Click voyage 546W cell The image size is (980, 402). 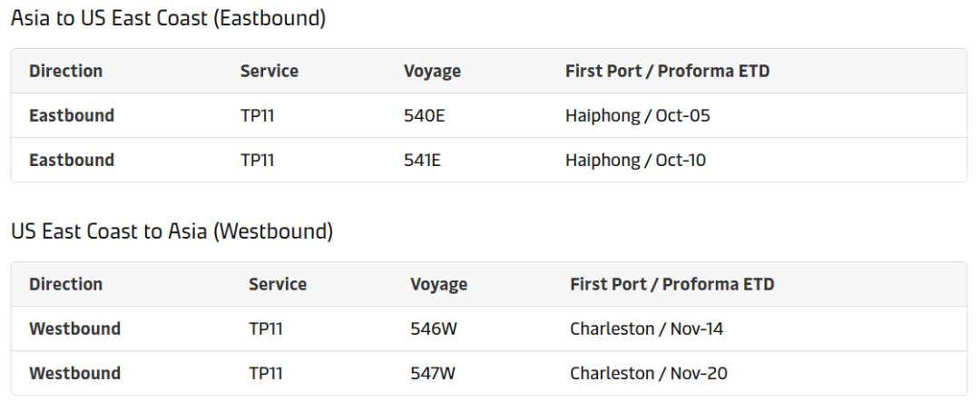(x=434, y=328)
